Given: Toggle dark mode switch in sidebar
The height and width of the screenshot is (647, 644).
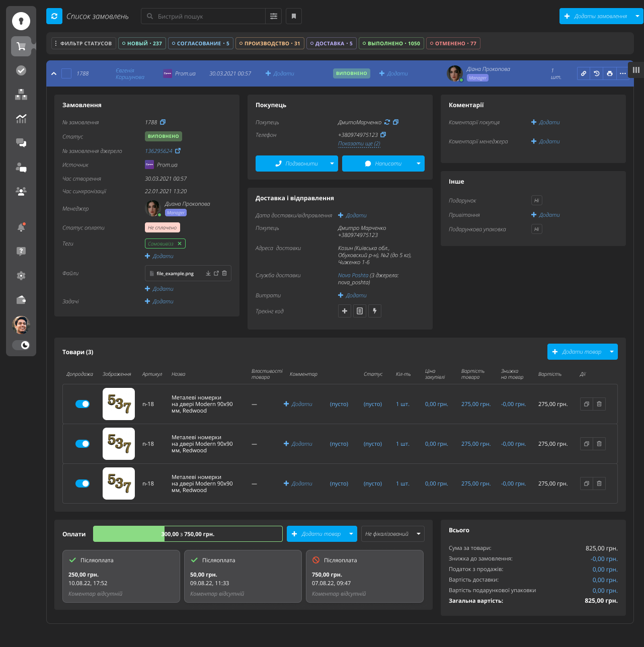Looking at the screenshot, I should click(21, 345).
